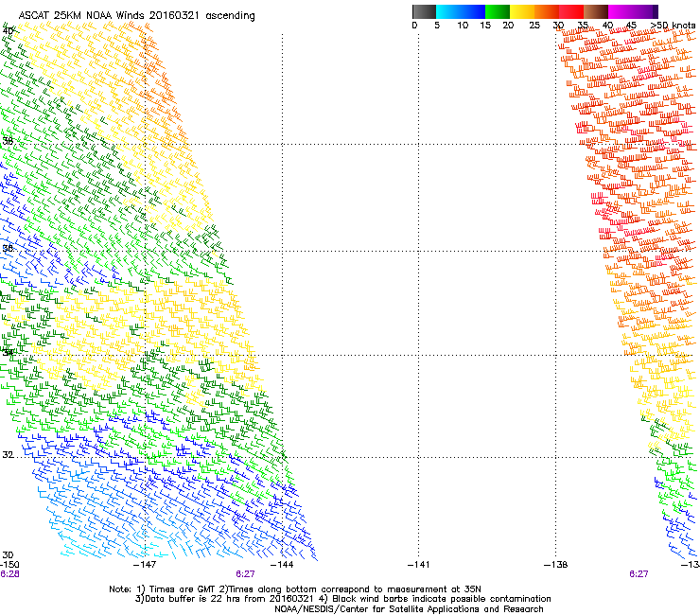The width and height of the screenshot is (700, 615).
Task: Click the '0' legend scale label
Action: pos(414,26)
